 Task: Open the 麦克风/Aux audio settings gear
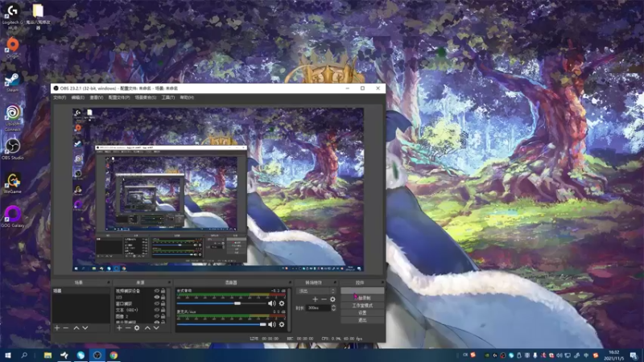(281, 324)
